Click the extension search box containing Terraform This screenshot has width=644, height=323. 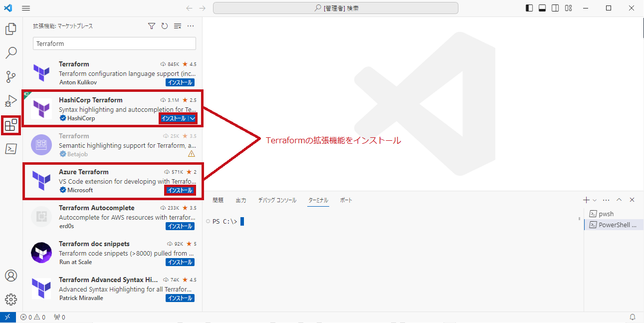click(x=114, y=43)
